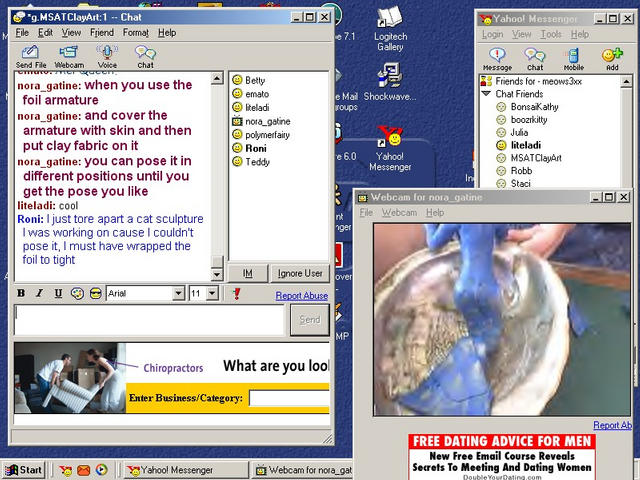This screenshot has width=640, height=480.
Task: Open Login menu in Yahoo! Messenger
Action: (492, 34)
